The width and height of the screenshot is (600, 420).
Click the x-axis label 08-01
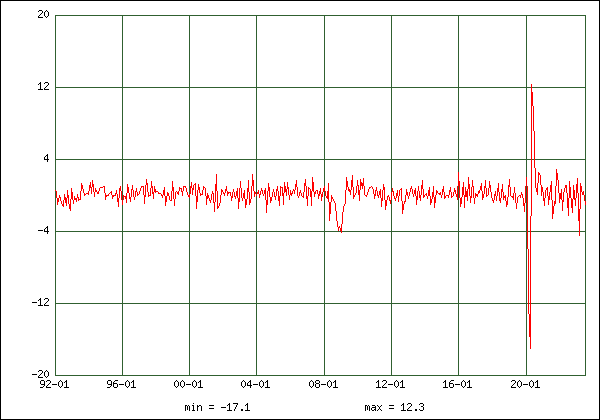[x=323, y=384]
